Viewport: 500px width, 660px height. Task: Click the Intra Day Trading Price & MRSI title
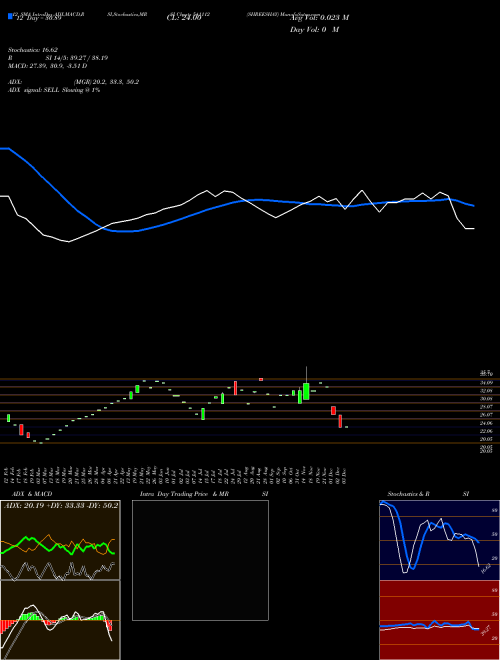coord(204,494)
